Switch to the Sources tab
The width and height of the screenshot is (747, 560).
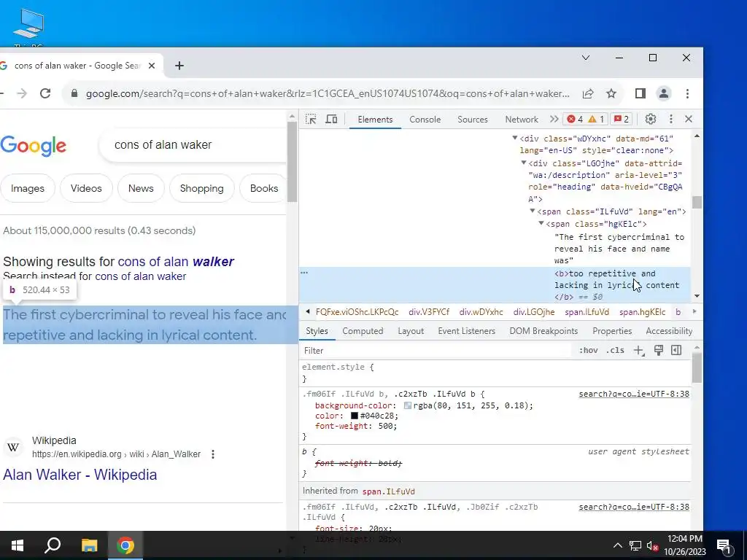tap(473, 120)
